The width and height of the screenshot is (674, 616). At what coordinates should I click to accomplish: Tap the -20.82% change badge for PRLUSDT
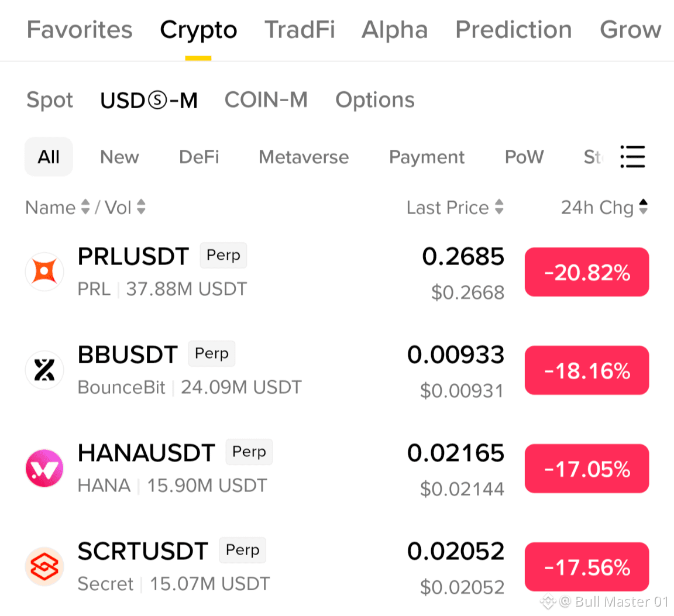[x=587, y=271]
